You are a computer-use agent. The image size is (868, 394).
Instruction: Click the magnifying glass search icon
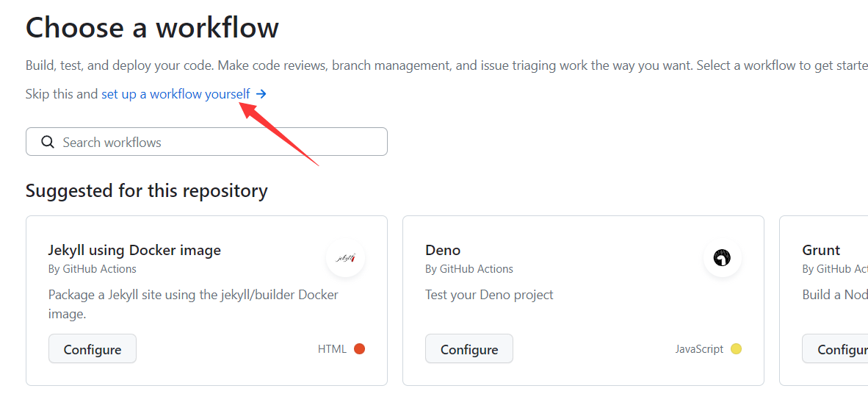(48, 142)
